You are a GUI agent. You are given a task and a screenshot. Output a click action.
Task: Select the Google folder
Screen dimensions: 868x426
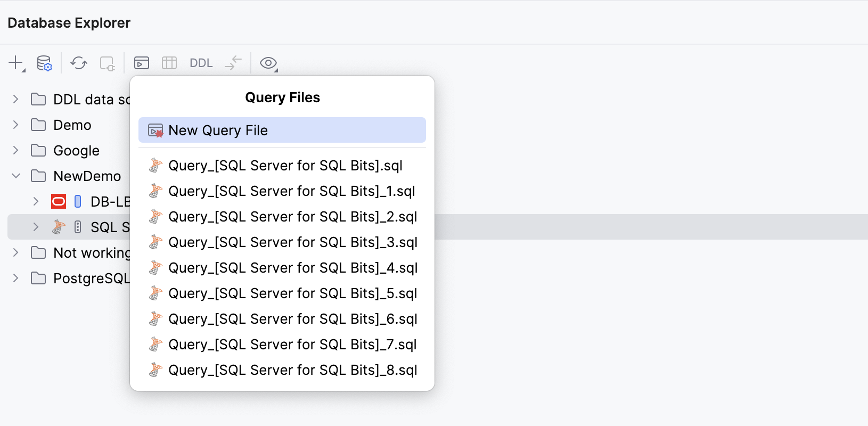click(x=76, y=151)
